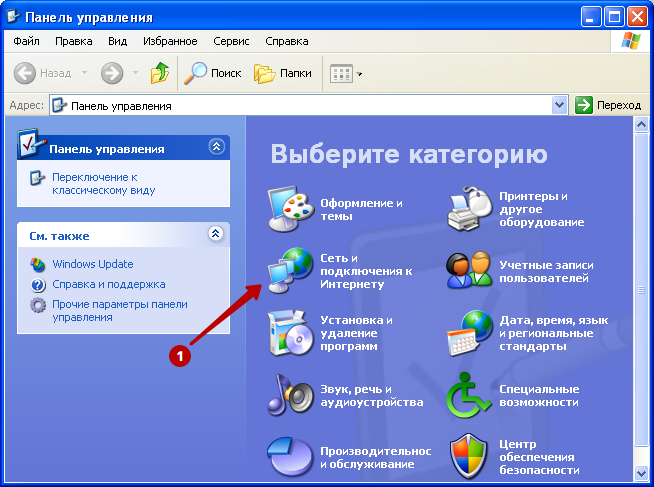The height and width of the screenshot is (487, 654).
Task: Open the User Accounts people icon
Action: pyautogui.click(x=470, y=271)
